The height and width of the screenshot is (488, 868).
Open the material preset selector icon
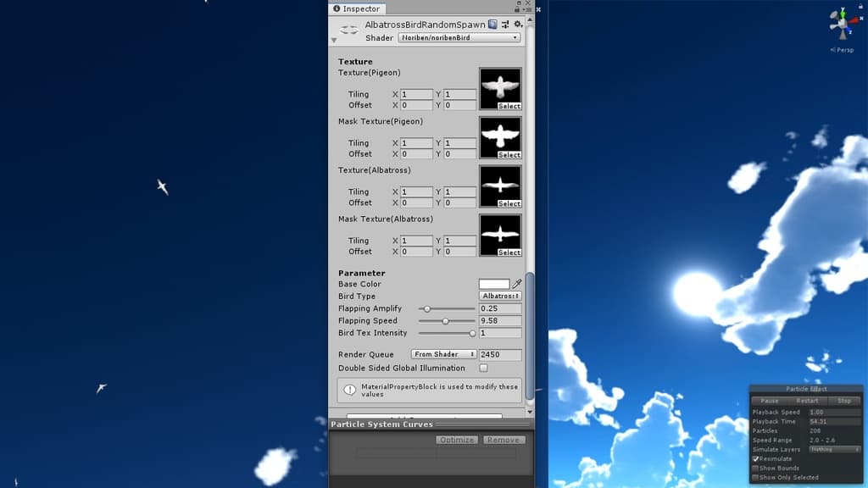tap(505, 25)
